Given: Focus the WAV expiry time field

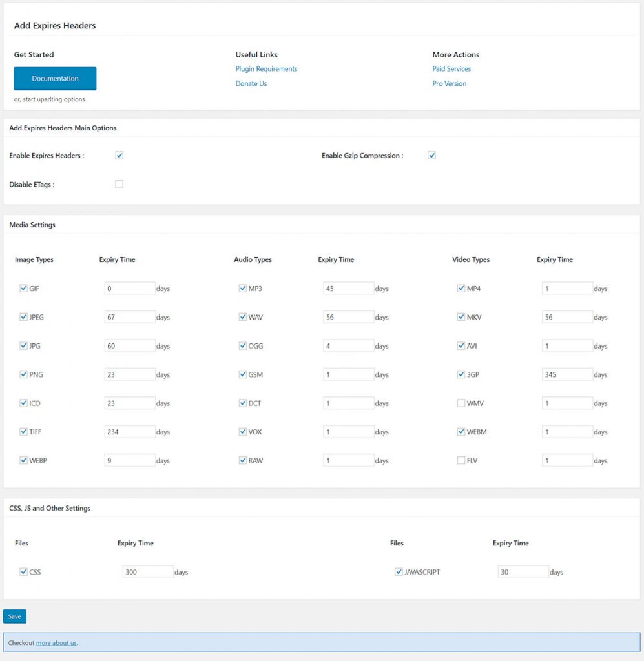Looking at the screenshot, I should (x=349, y=317).
